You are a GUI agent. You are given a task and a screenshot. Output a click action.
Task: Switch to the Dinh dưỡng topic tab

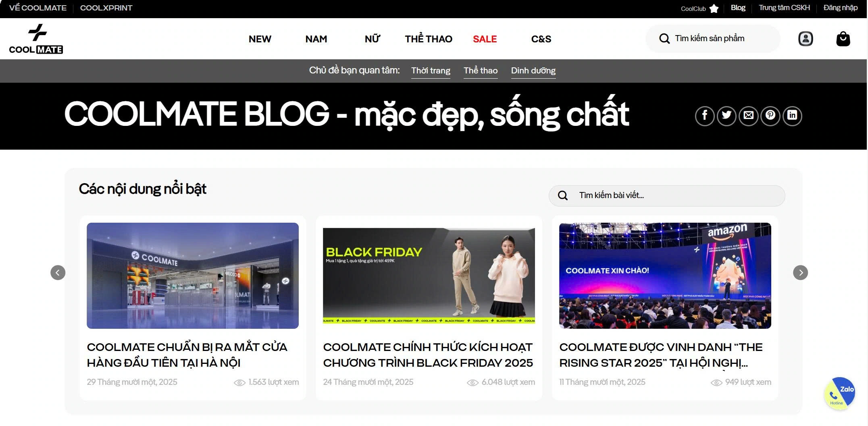pyautogui.click(x=533, y=71)
